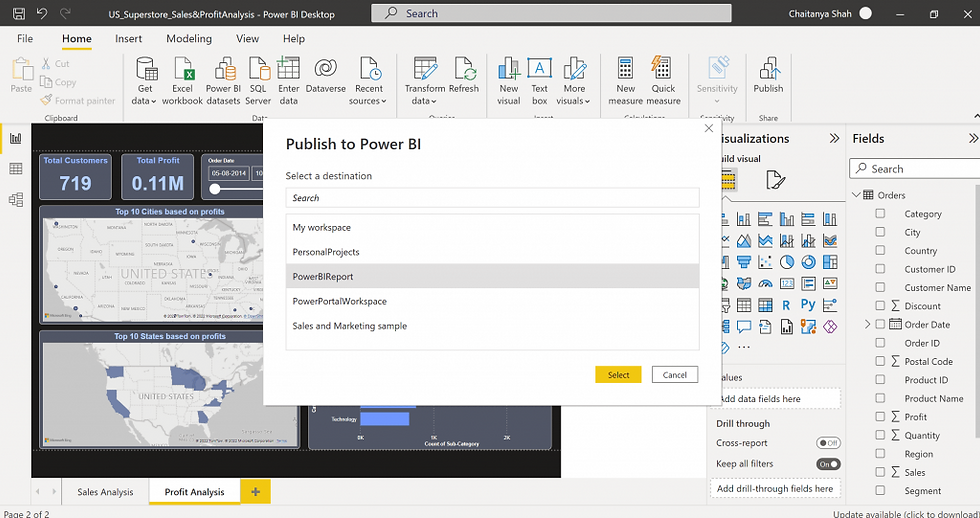980x518 pixels.
Task: Select Treemap visualization icon
Action: pyautogui.click(x=830, y=262)
